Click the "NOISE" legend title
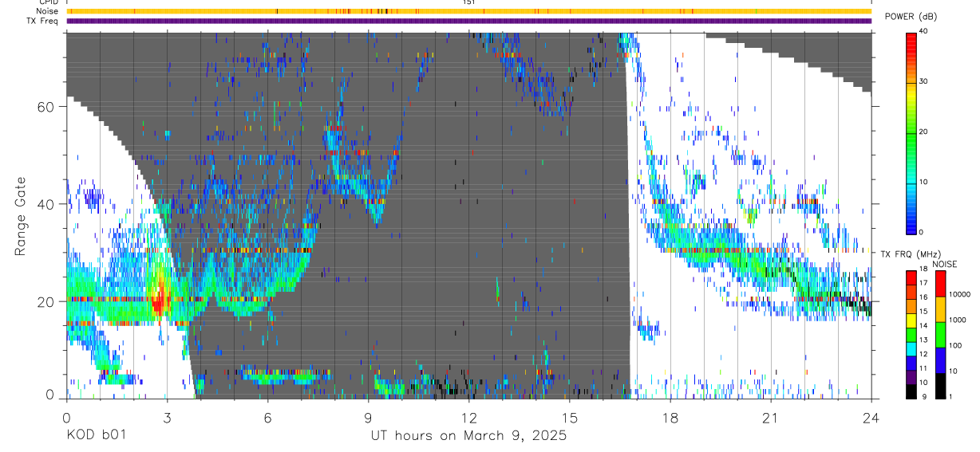Image resolution: width=980 pixels, height=452 pixels. click(x=944, y=264)
